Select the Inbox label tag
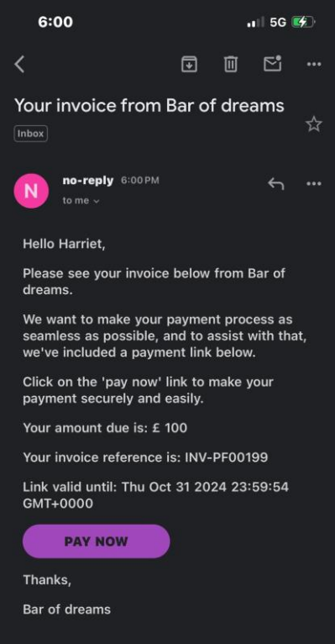 pyautogui.click(x=31, y=134)
